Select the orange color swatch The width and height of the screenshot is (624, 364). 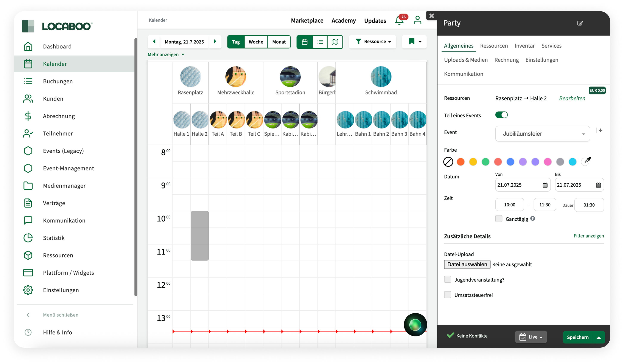461,162
